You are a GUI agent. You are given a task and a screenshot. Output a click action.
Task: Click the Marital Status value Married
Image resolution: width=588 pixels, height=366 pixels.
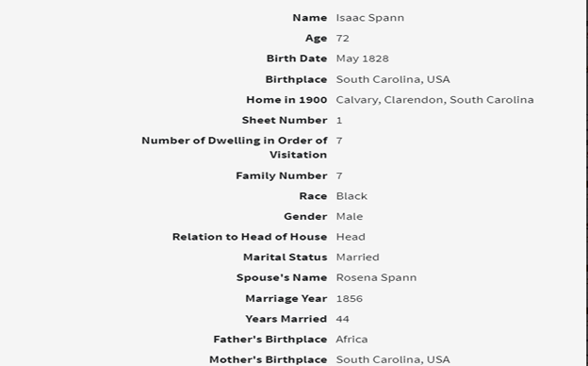pyautogui.click(x=357, y=258)
